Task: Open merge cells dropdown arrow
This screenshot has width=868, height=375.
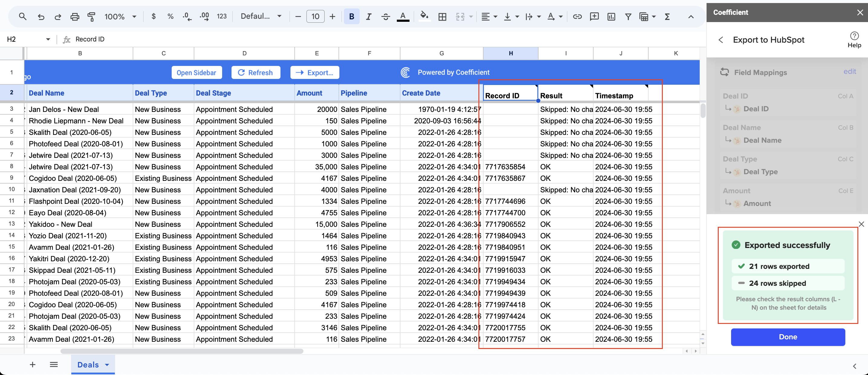Action: [x=471, y=16]
